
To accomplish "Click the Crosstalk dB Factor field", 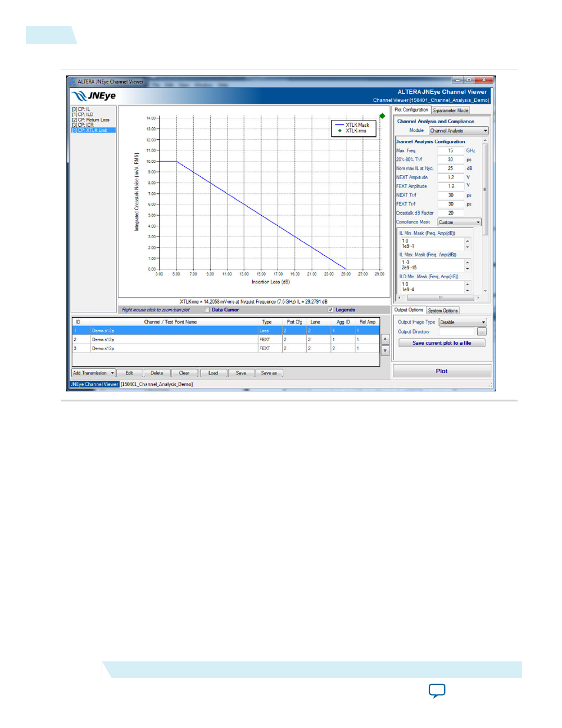I will pos(451,213).
